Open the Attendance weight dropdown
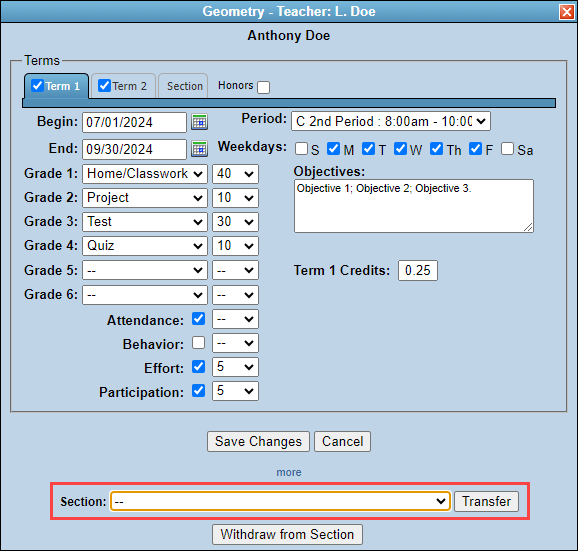578x551 pixels. click(235, 319)
